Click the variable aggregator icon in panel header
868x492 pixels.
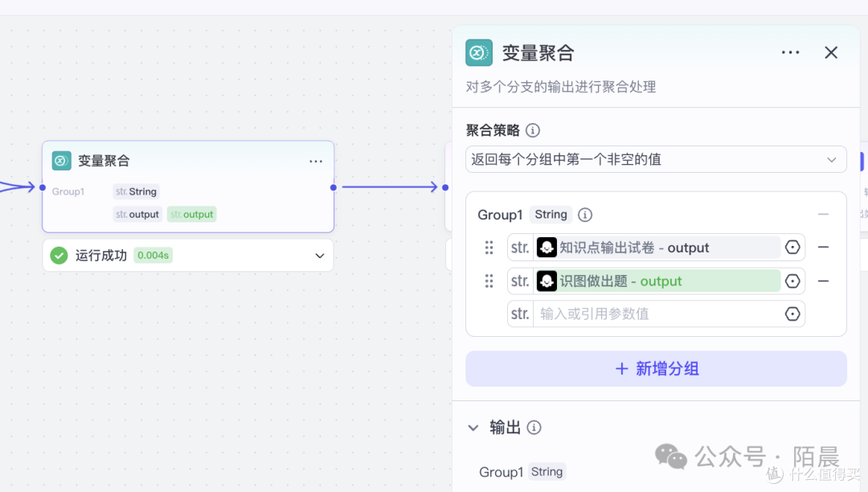click(x=479, y=52)
